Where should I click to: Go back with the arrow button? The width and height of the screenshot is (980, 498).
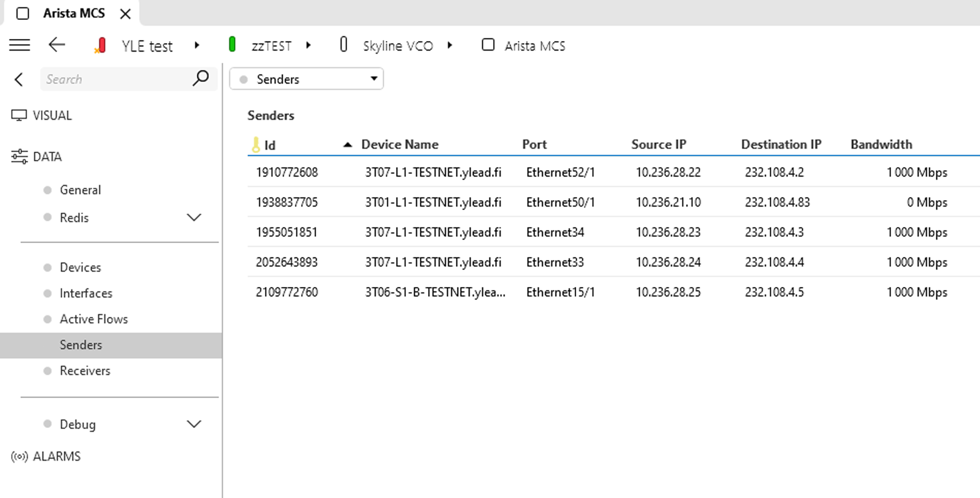pyautogui.click(x=57, y=45)
